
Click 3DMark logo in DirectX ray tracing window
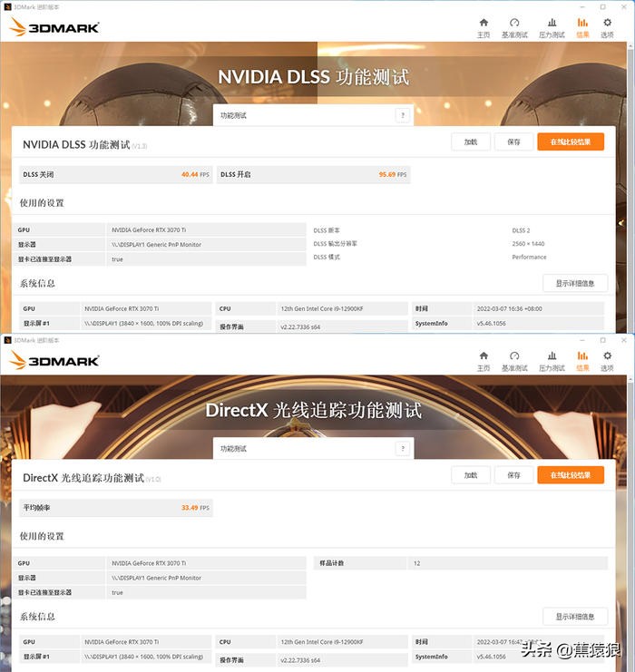(x=54, y=360)
